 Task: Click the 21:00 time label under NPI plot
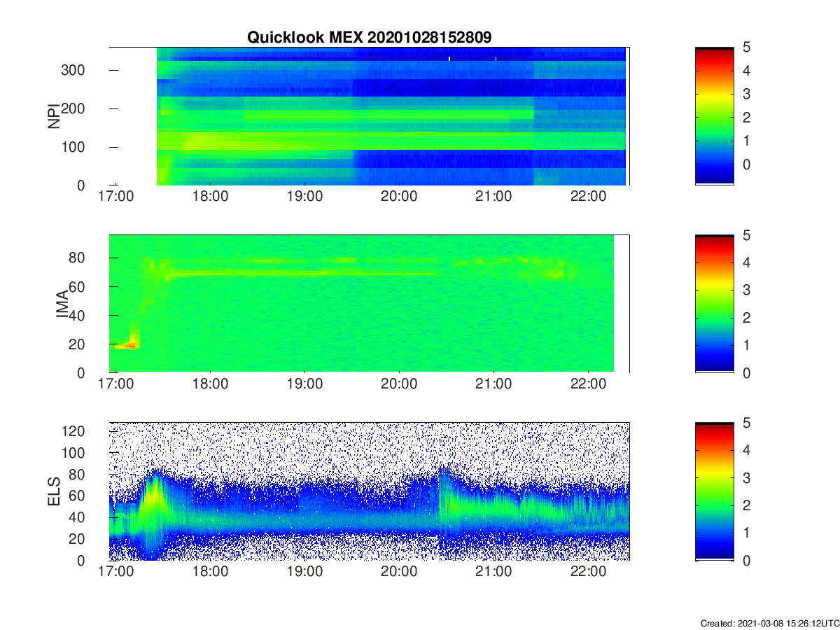[x=493, y=197]
